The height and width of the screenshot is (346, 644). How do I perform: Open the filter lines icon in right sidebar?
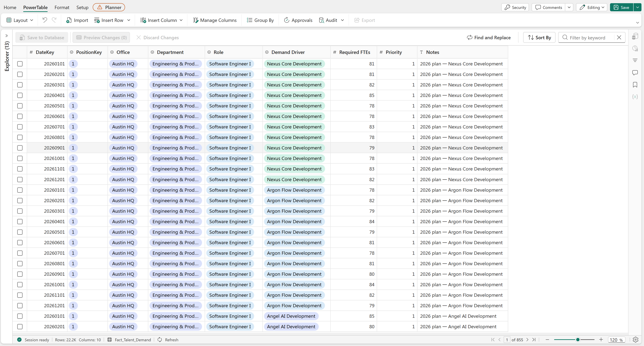[635, 60]
